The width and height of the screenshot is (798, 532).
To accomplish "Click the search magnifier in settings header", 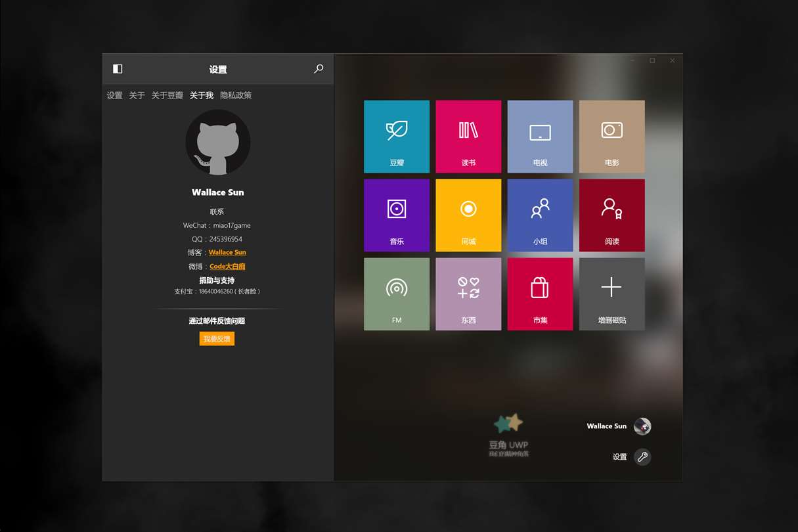I will point(319,69).
